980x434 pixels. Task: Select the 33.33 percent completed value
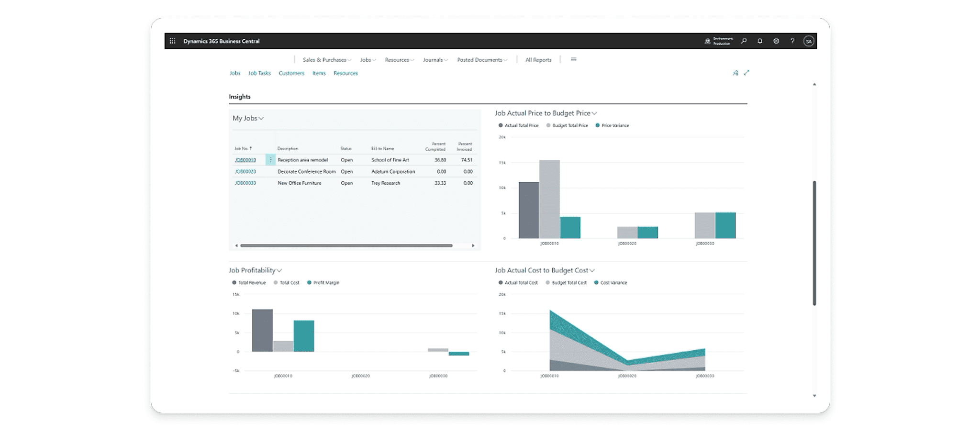click(x=440, y=183)
